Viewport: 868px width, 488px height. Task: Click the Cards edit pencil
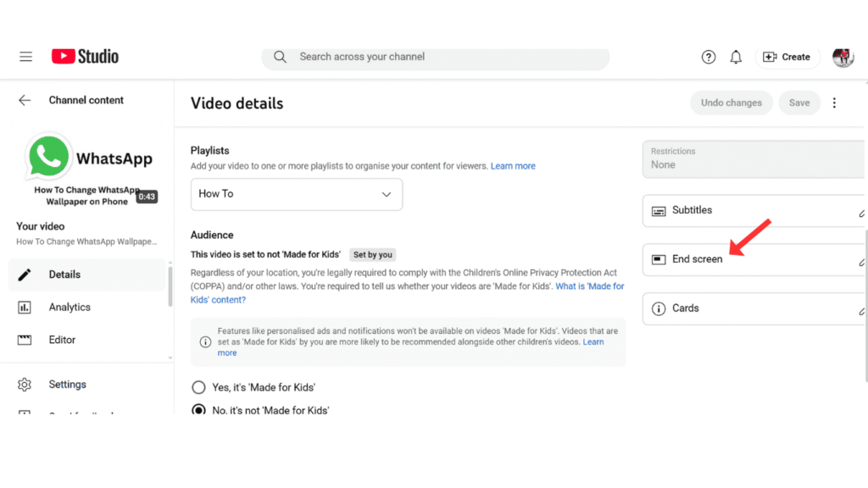[x=862, y=312]
